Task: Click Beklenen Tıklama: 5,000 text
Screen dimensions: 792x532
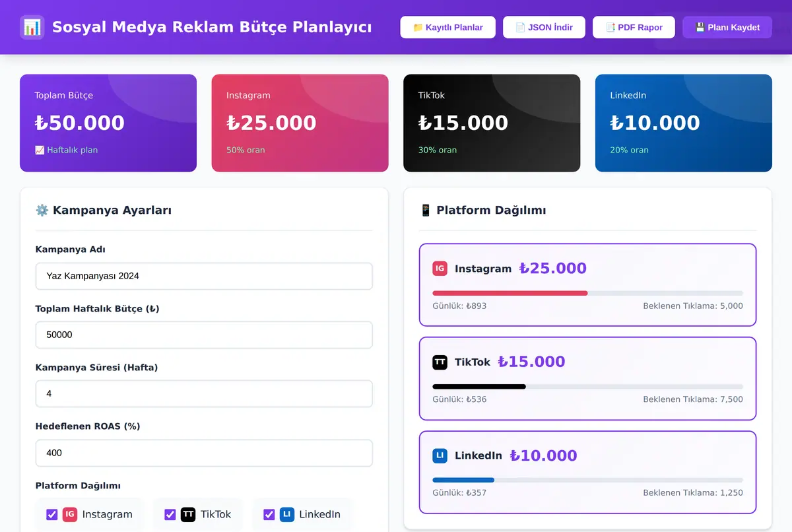Action: [693, 306]
